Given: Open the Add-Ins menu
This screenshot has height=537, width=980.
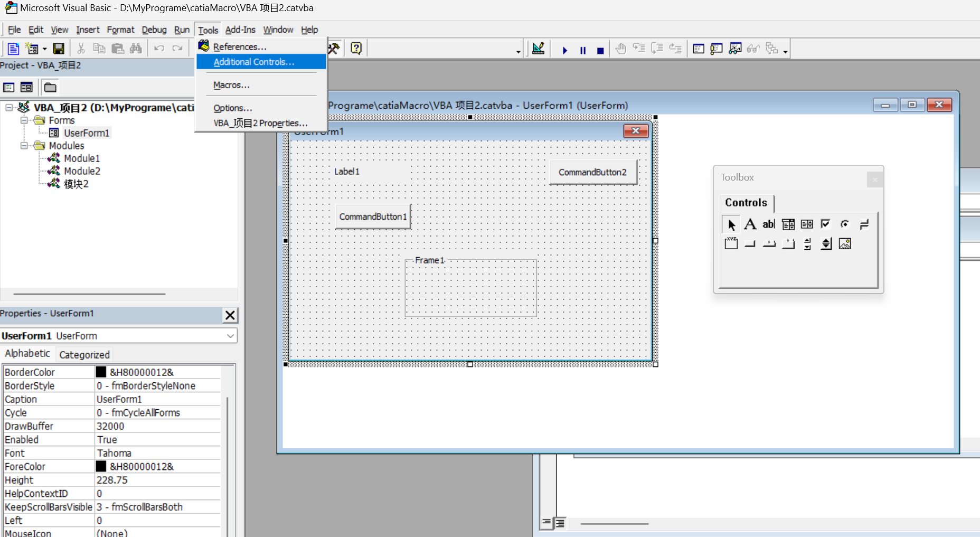Looking at the screenshot, I should [x=240, y=30].
